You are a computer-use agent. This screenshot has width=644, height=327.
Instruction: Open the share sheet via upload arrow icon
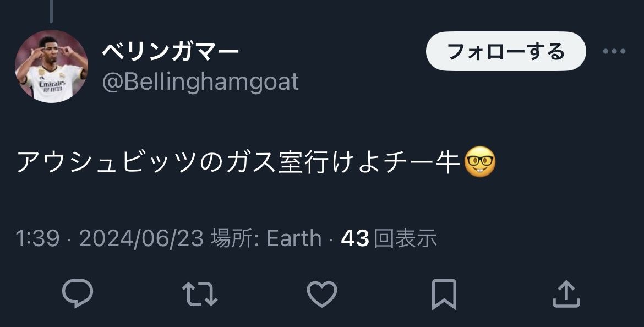tap(566, 293)
